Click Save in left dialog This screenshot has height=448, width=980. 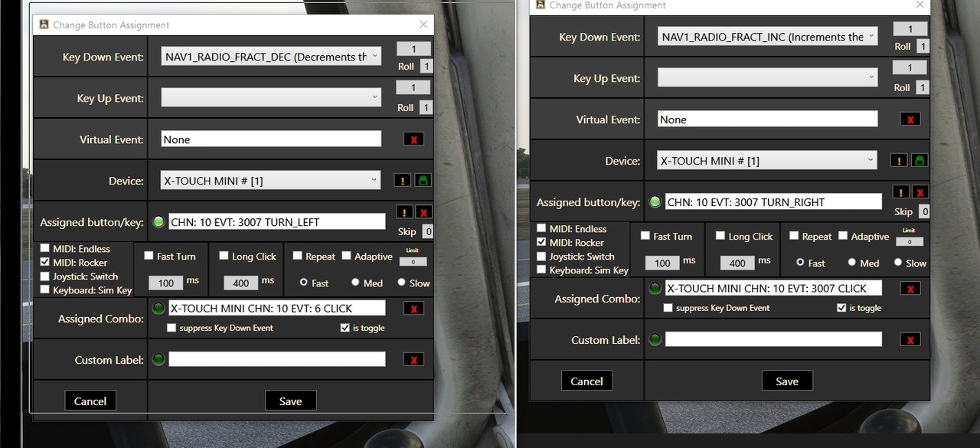pyautogui.click(x=290, y=401)
